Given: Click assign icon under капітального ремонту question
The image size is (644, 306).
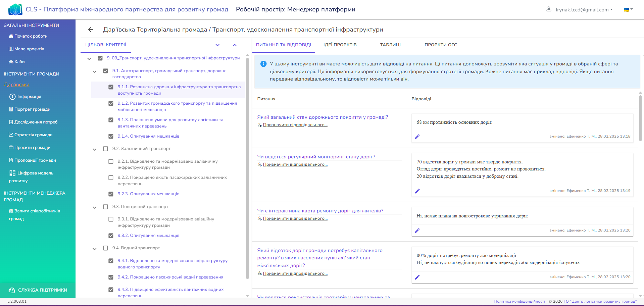Looking at the screenshot, I should coord(259,274).
